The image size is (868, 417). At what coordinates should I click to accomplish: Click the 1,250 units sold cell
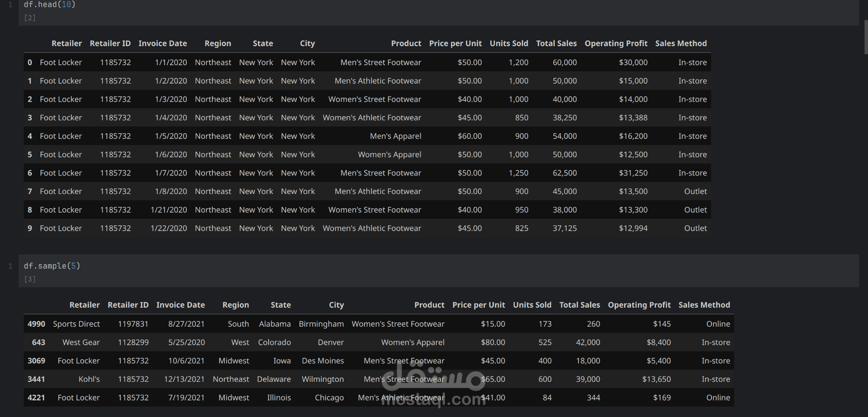pos(519,173)
